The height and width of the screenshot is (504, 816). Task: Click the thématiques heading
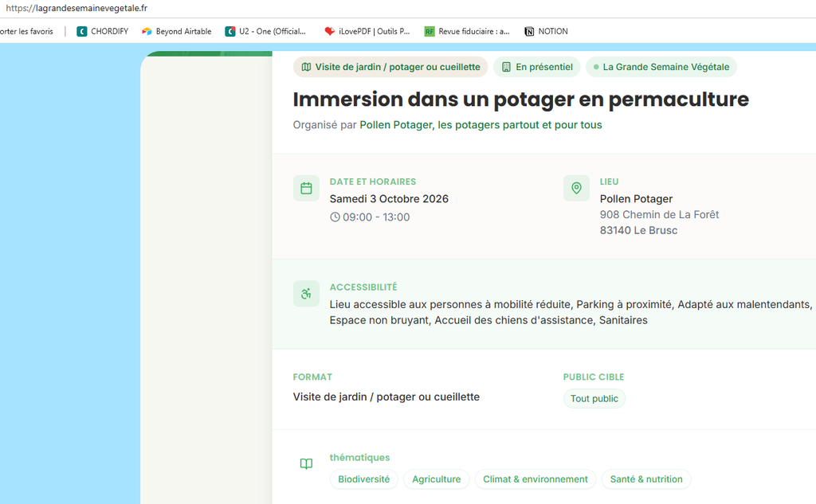click(x=359, y=458)
